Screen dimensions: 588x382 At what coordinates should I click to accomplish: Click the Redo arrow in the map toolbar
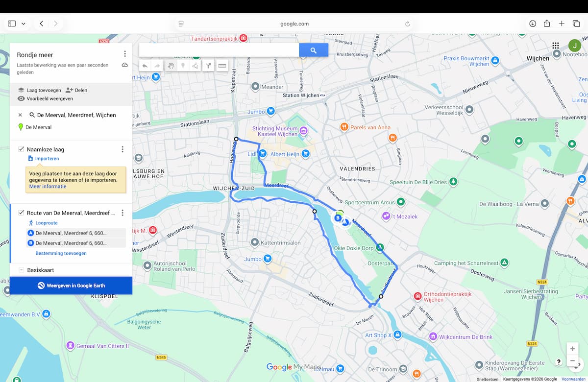point(157,66)
